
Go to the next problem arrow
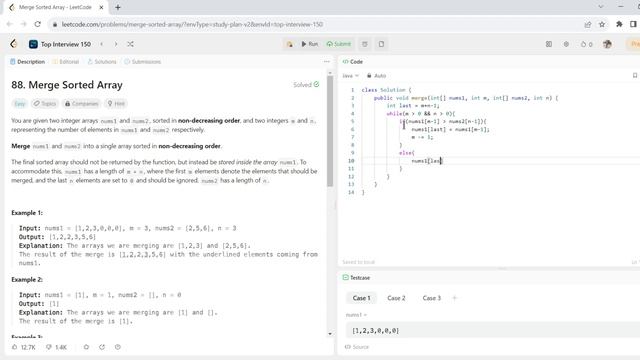click(x=116, y=44)
